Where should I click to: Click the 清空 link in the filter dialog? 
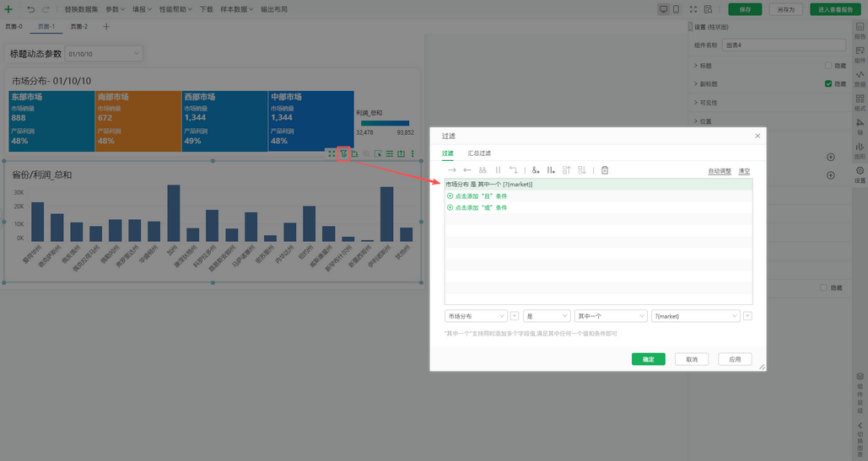pos(744,171)
